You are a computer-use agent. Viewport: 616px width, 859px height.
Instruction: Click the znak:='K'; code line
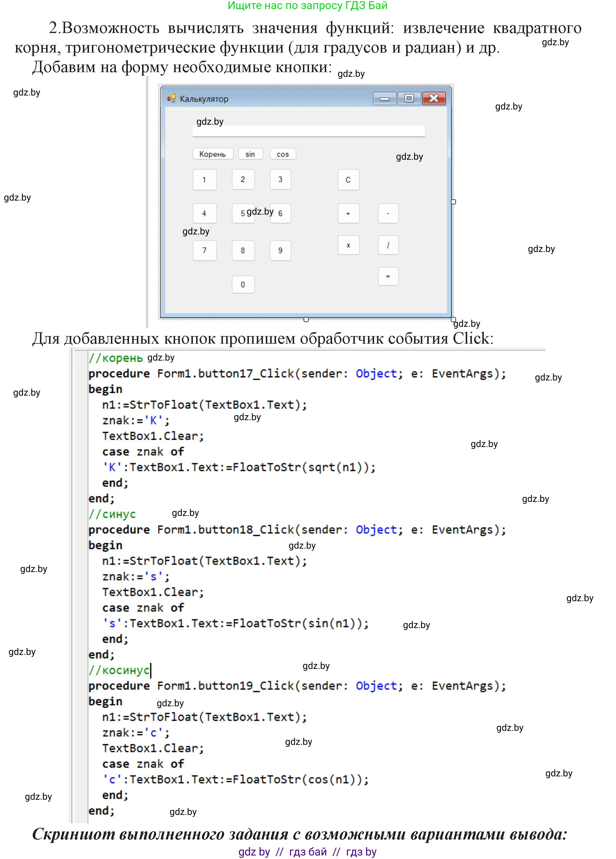pyautogui.click(x=136, y=420)
